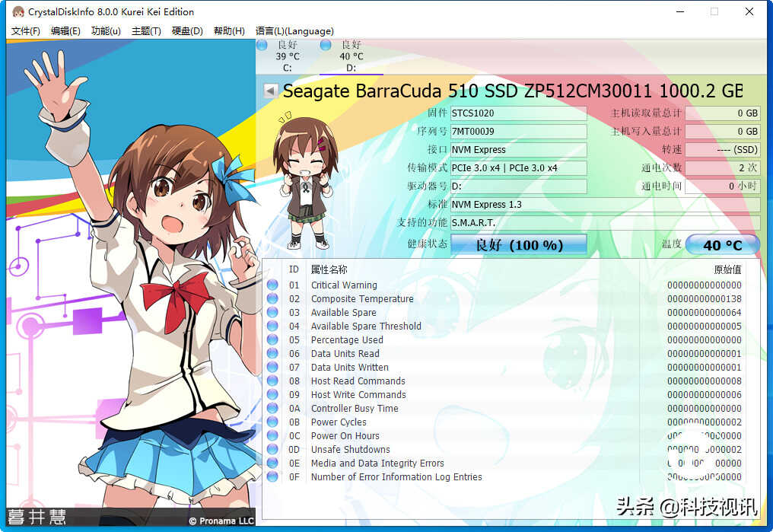Click the power-on count value 2 次
The image size is (773, 532).
click(722, 167)
